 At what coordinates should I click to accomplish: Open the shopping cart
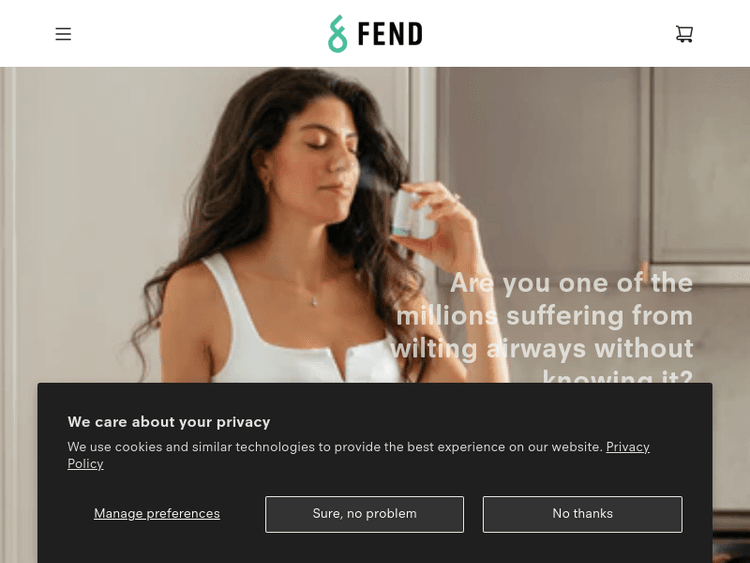[x=684, y=33]
